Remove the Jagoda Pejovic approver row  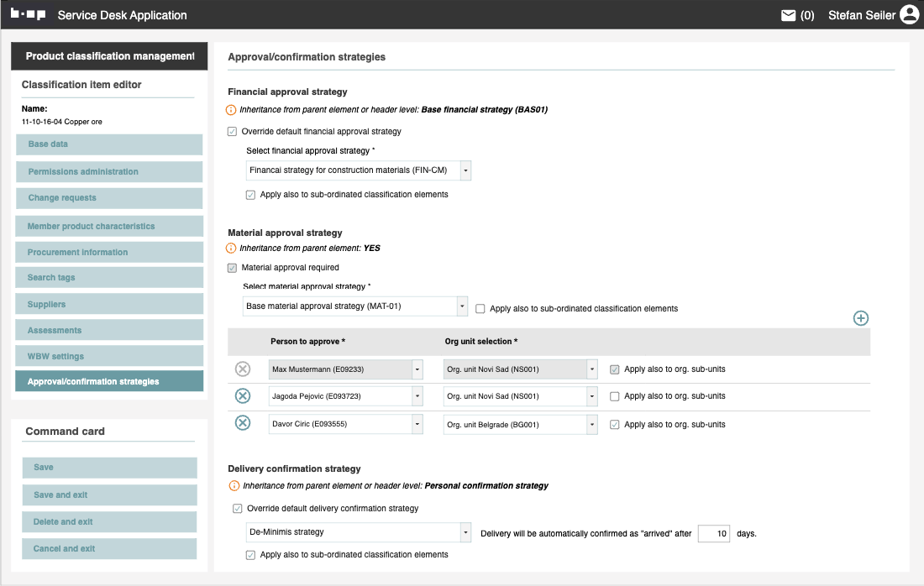(x=243, y=396)
